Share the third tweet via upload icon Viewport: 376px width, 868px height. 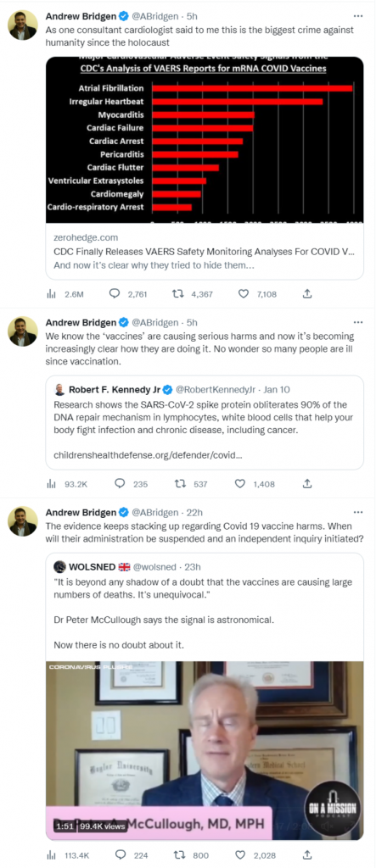(307, 855)
